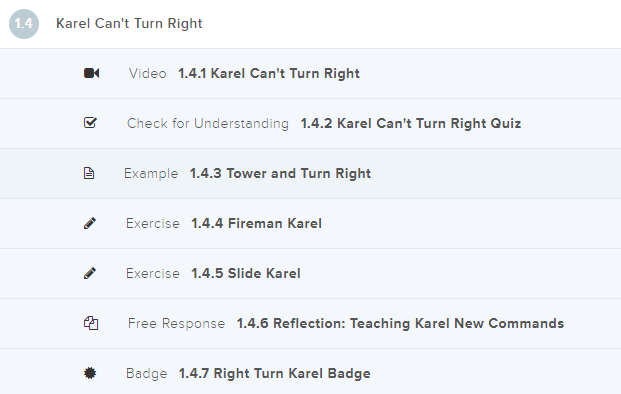Click the Check for Understanding label
This screenshot has width=621, height=394.
(x=208, y=123)
